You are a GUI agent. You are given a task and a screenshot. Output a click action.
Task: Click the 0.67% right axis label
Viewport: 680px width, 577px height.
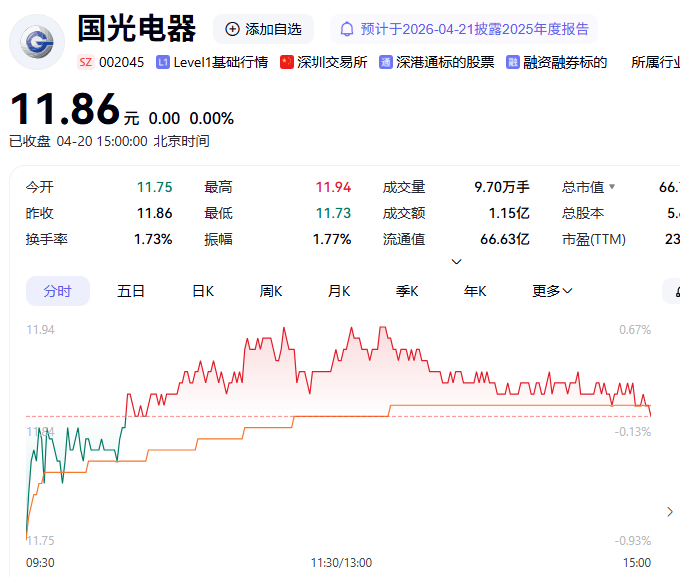(635, 330)
